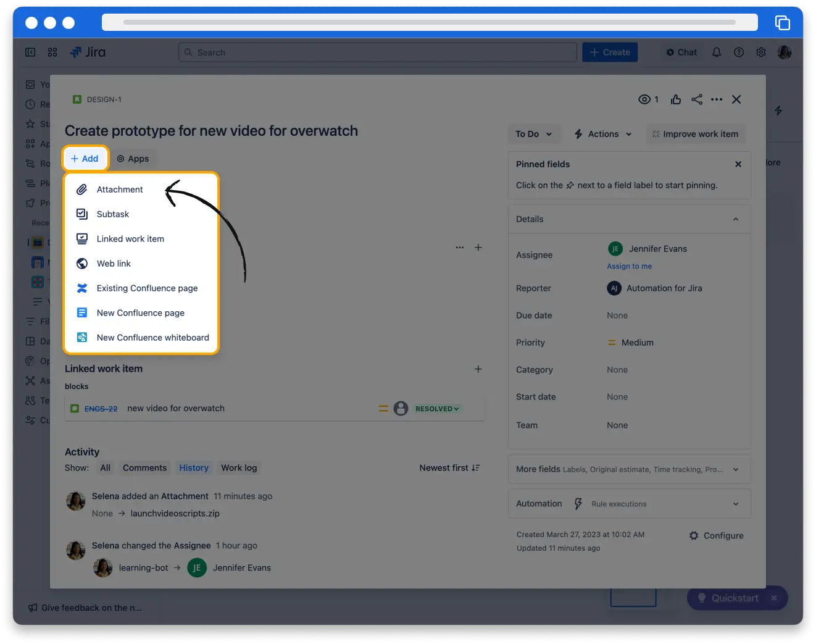Choose New Confluence page option

pyautogui.click(x=141, y=313)
